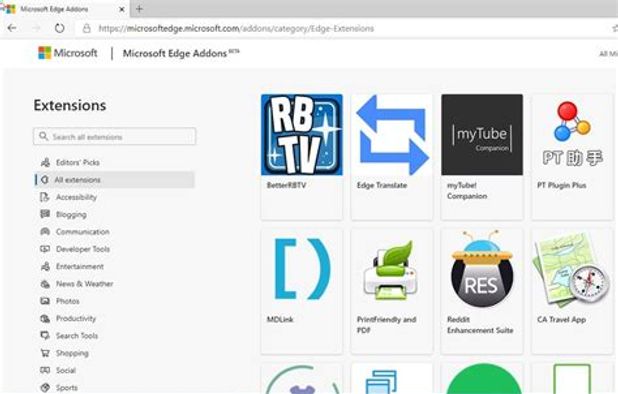618x394 pixels.
Task: Open the Microsoft Edge Addons header link
Action: coord(181,53)
